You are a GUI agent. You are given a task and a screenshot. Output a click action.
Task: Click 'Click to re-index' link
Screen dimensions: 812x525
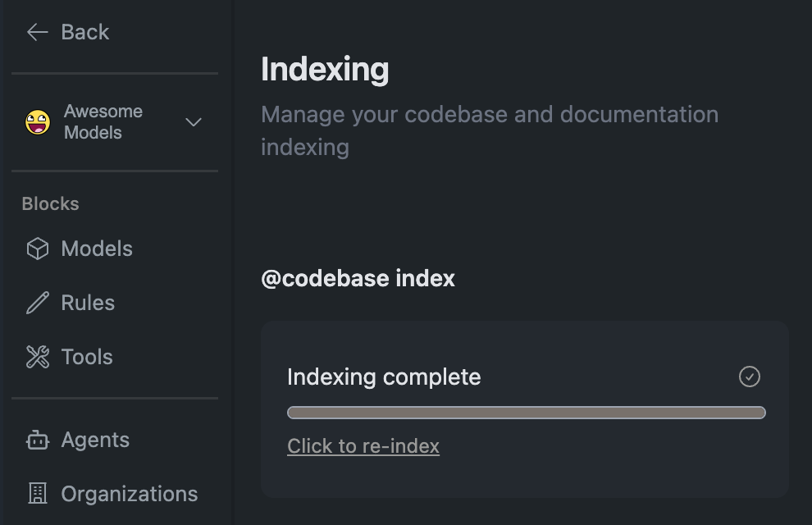pos(363,445)
